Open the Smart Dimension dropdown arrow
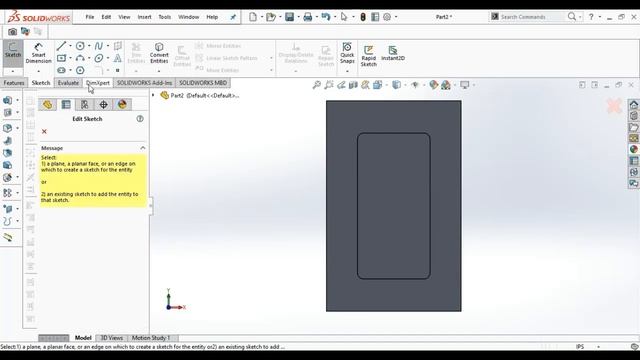640x360 pixels. 38,71
